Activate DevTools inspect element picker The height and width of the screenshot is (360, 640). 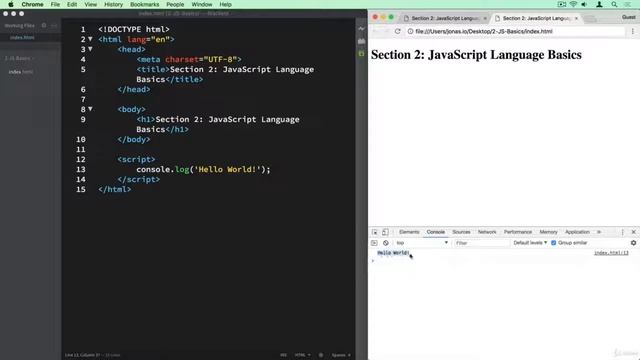[x=375, y=232]
